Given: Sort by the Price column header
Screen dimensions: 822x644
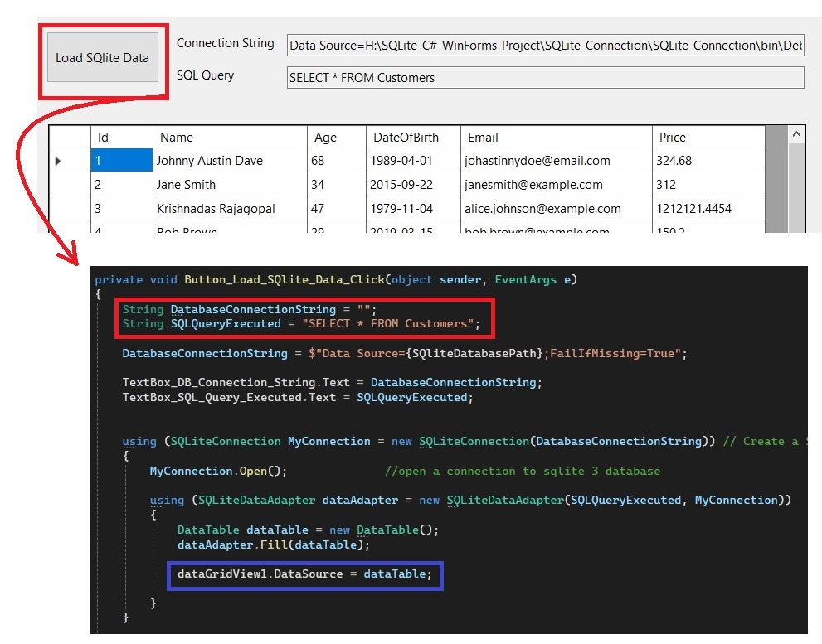Looking at the screenshot, I should [x=708, y=138].
